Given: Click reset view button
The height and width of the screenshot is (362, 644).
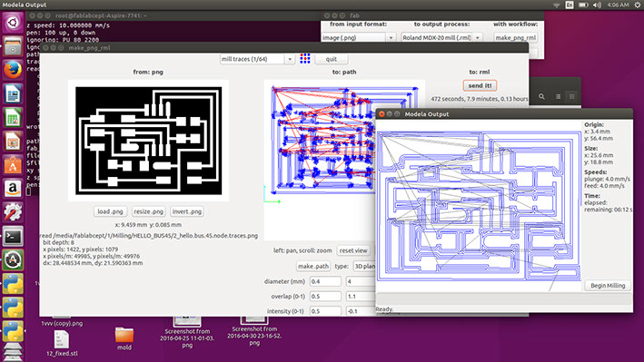Looking at the screenshot, I should click(x=353, y=250).
